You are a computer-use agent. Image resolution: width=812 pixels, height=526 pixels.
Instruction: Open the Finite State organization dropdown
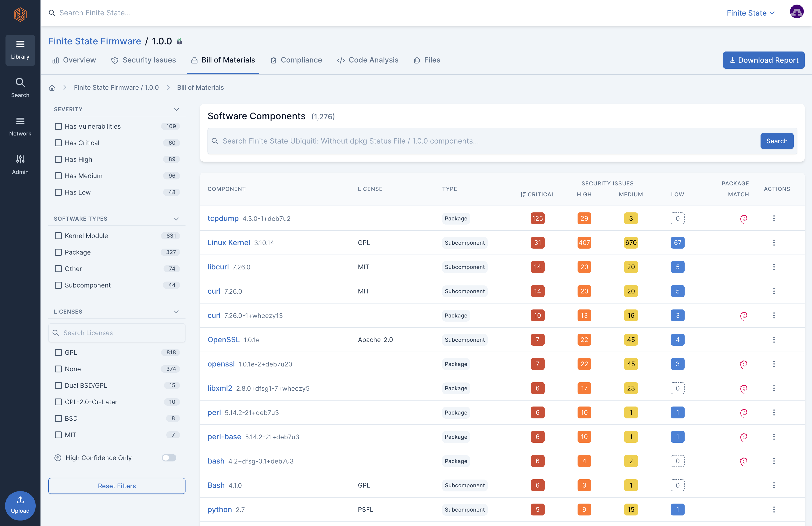[x=750, y=13]
